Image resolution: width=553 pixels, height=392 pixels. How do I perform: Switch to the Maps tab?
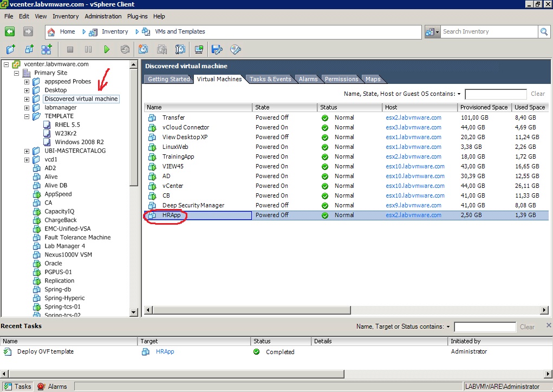373,79
